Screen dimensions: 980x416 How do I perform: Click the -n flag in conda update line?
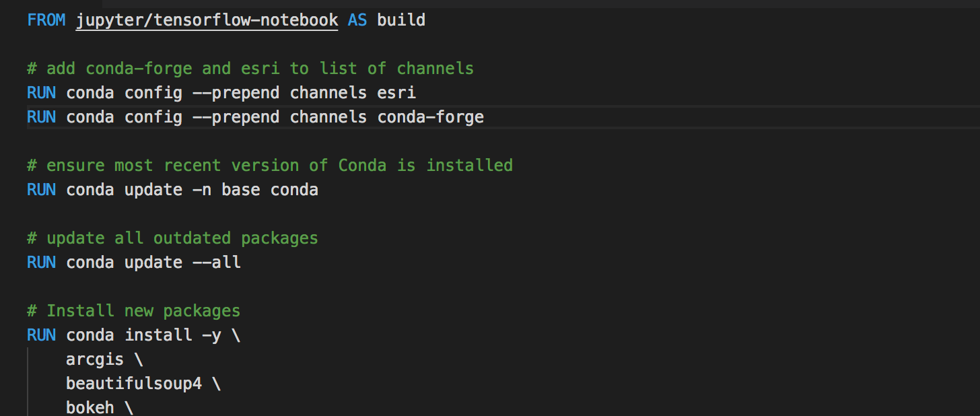tap(202, 190)
